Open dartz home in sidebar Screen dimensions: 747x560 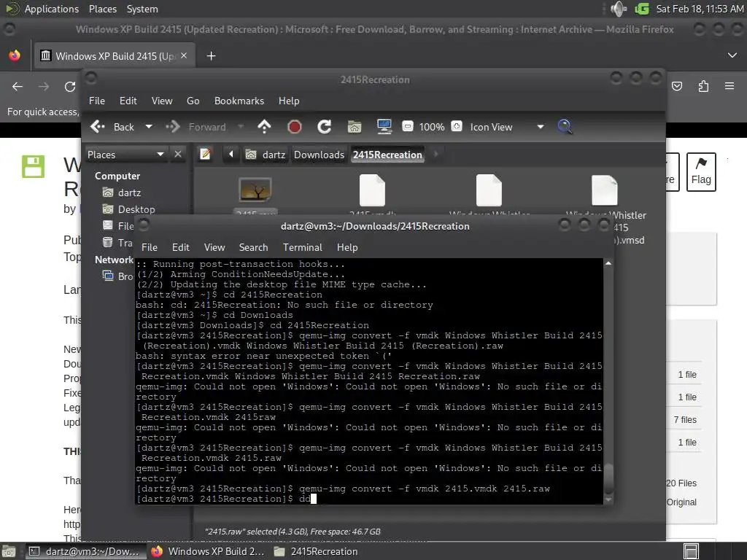tap(122, 192)
